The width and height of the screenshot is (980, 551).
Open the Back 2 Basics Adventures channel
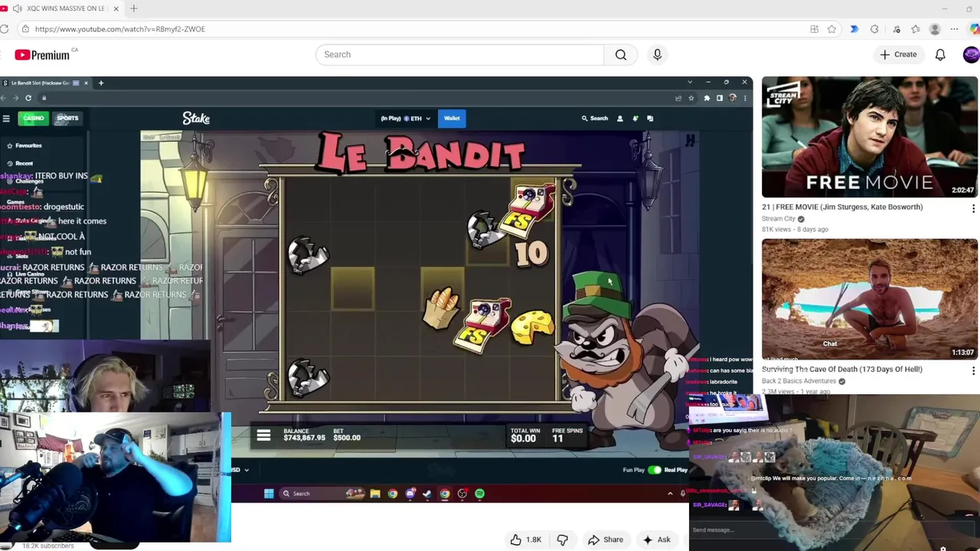pos(799,381)
